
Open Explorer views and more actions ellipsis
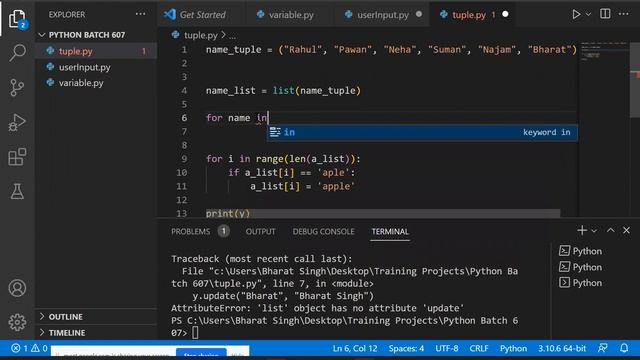(x=140, y=14)
